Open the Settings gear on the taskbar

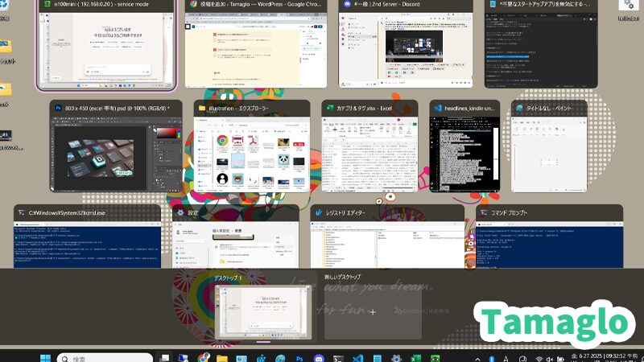(396, 358)
